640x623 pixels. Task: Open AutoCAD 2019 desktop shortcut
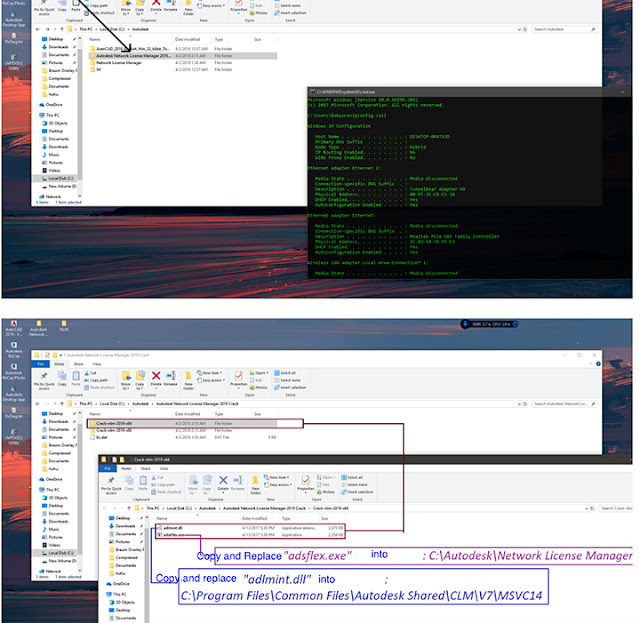coord(13,328)
